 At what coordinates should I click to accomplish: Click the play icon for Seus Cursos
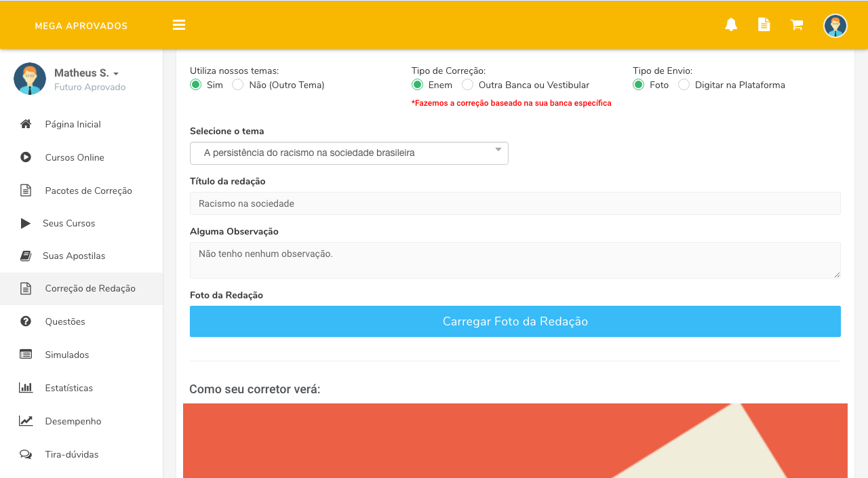point(26,223)
